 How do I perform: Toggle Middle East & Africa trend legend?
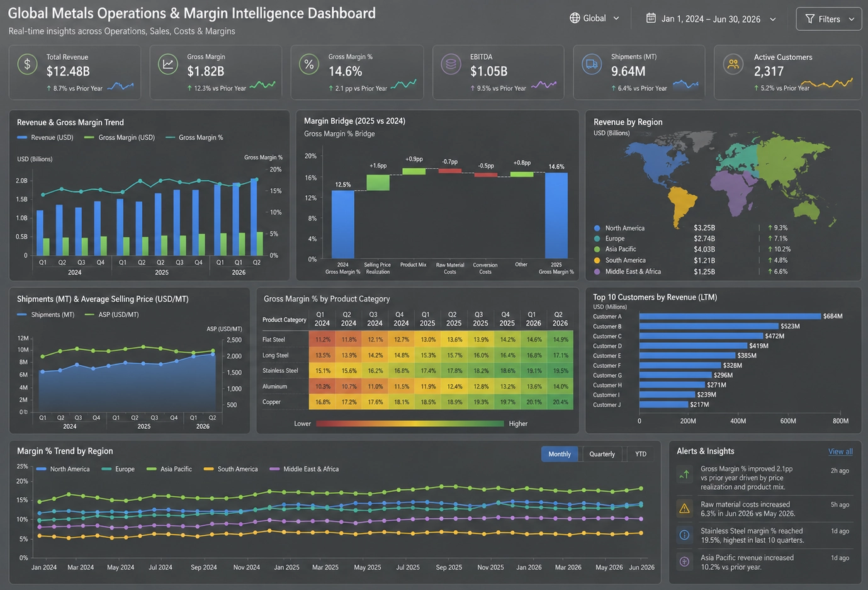coord(304,469)
